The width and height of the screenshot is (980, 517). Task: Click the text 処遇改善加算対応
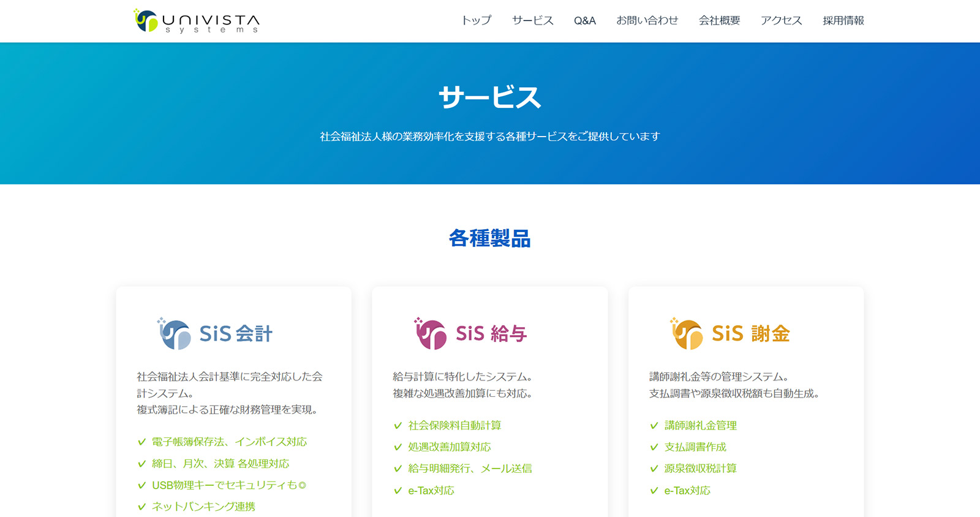click(450, 447)
